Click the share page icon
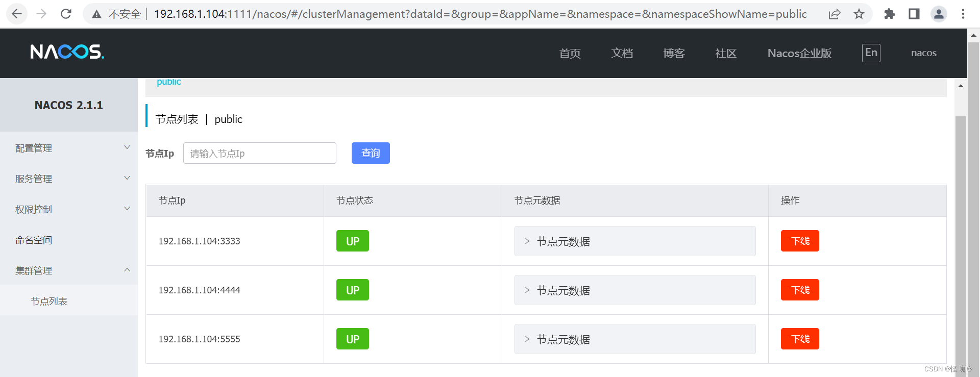 click(x=835, y=14)
